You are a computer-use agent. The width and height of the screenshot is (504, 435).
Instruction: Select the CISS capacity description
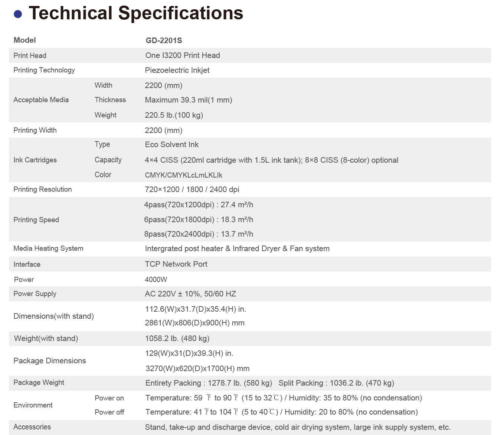271,160
